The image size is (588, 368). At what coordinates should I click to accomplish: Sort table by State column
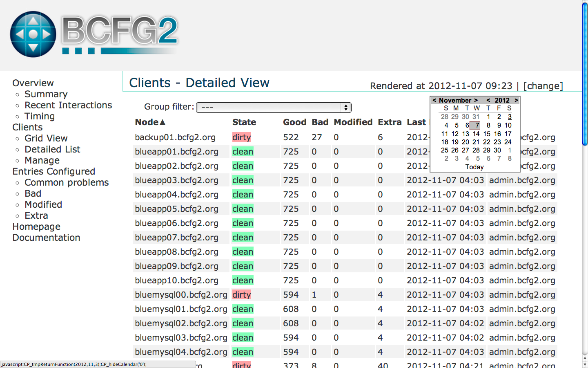(x=244, y=122)
